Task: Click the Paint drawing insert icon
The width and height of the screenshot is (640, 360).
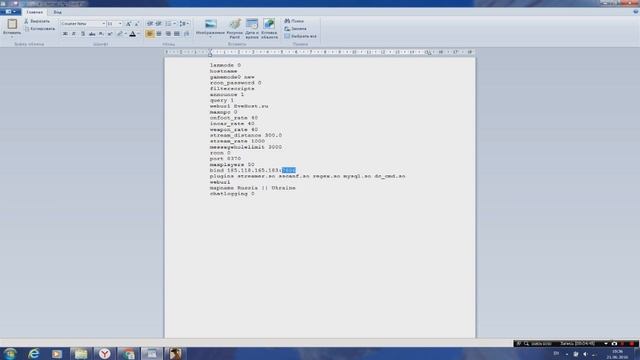Action: 235,24
